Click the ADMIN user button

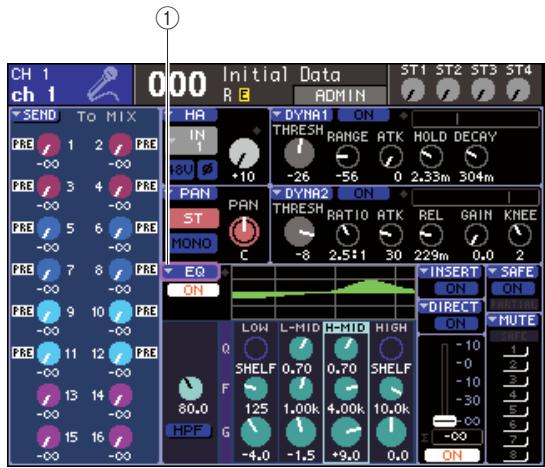(x=340, y=95)
